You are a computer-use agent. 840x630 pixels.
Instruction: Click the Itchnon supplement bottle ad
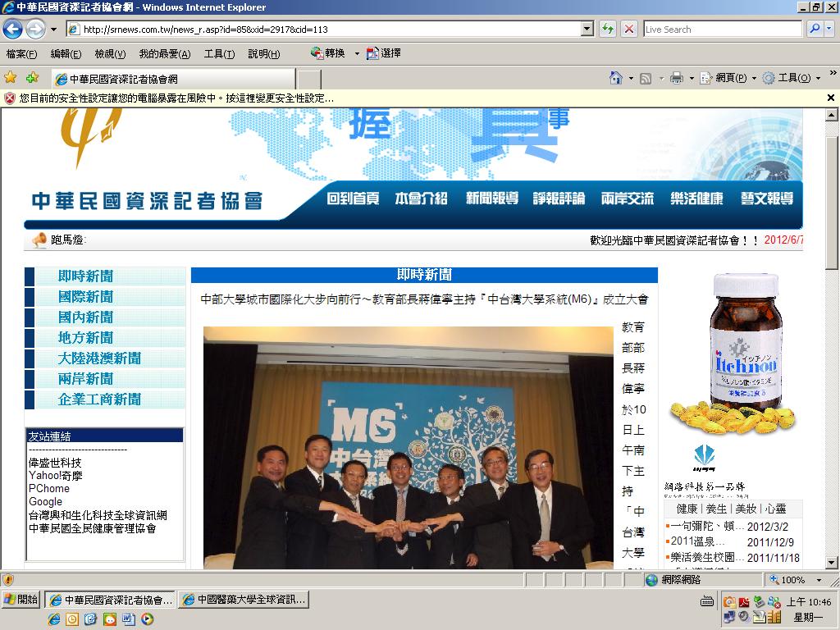[x=733, y=354]
